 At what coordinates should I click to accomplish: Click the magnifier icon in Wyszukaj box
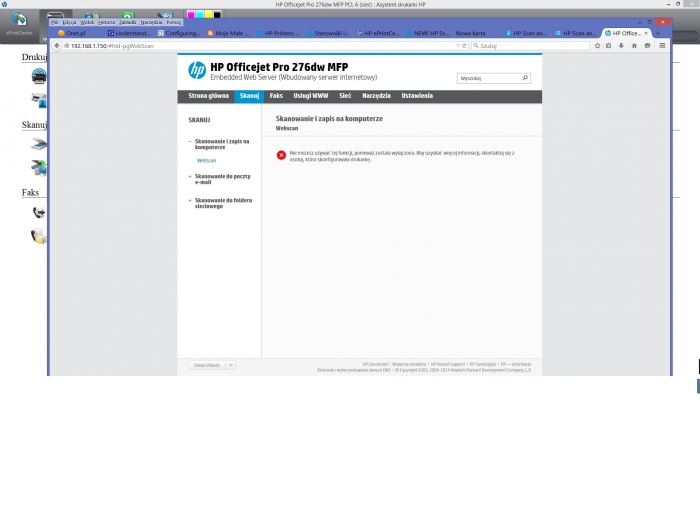coord(525,78)
